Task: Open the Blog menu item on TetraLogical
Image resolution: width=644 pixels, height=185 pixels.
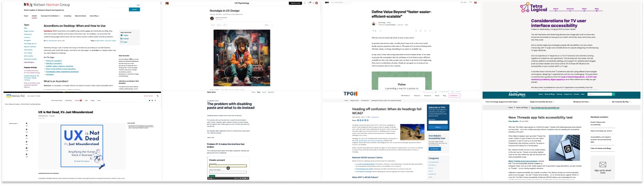Action: (596, 8)
